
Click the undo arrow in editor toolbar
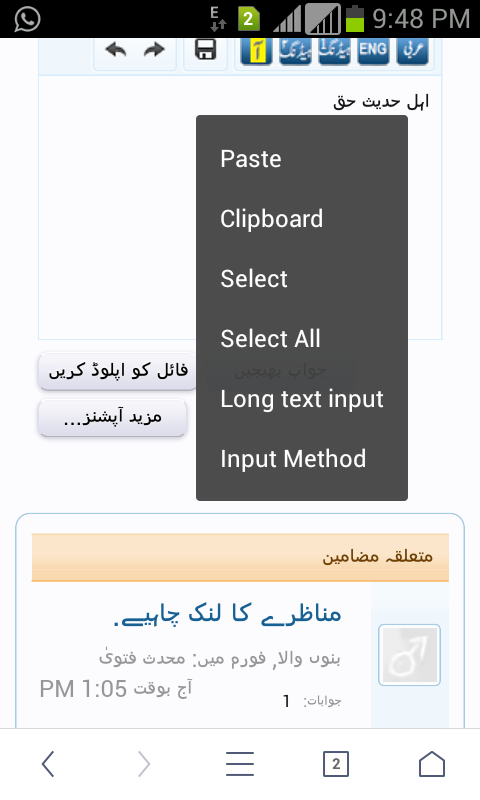pyautogui.click(x=116, y=50)
